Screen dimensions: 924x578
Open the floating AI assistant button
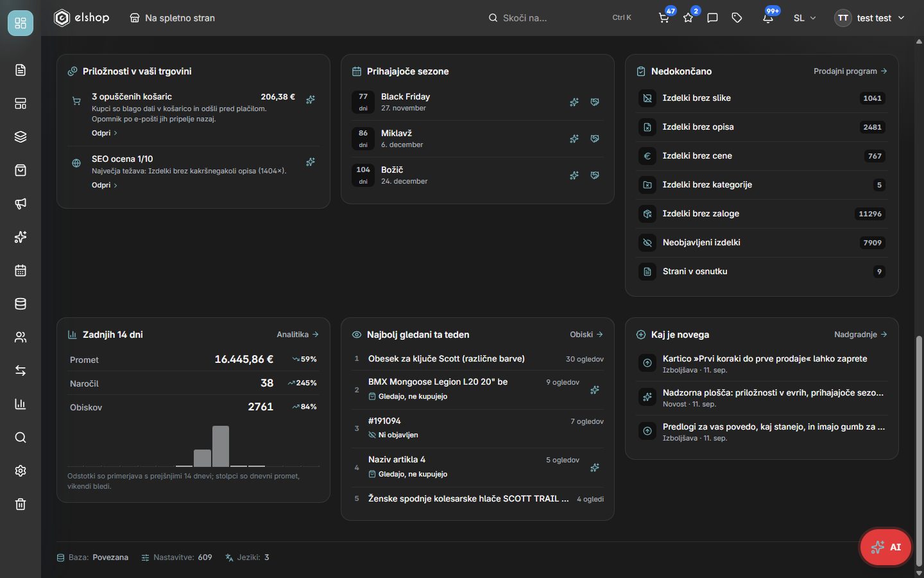886,547
